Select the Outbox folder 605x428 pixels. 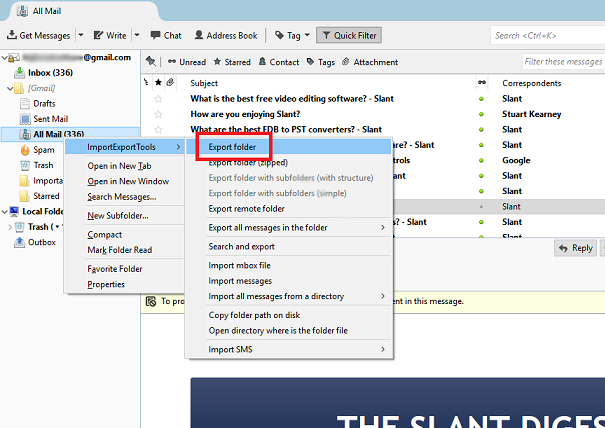42,242
